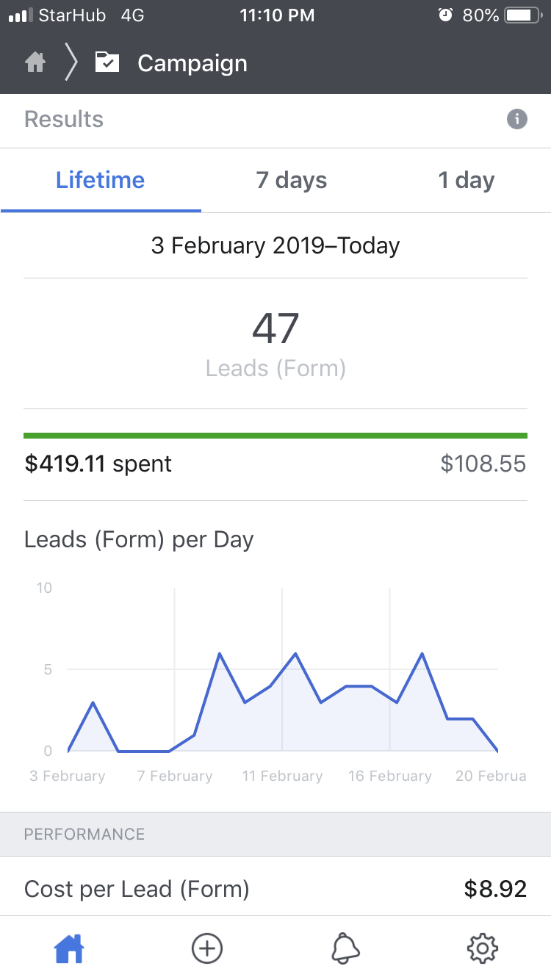Tap the Cost per Lead (Form) row
Viewport: 551px width, 980px height.
[275, 890]
